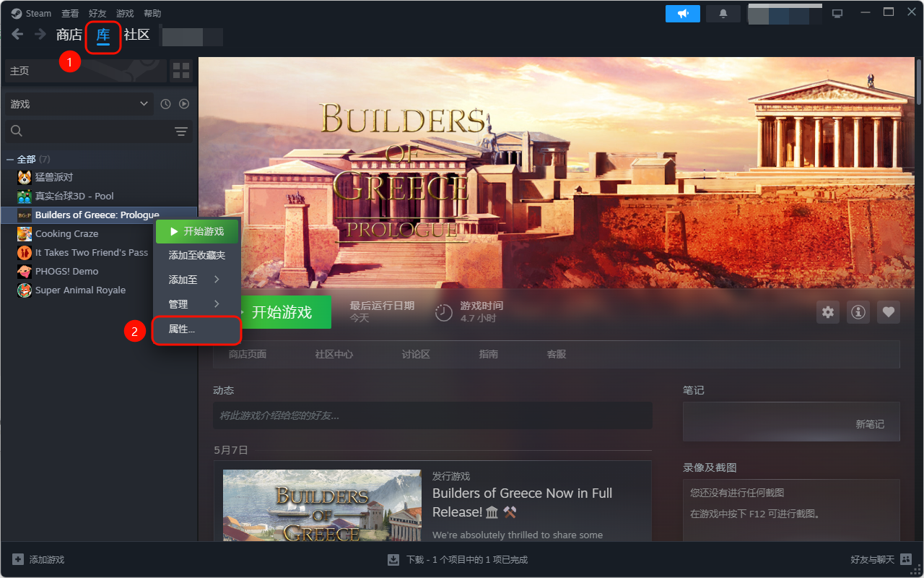Go forward with the right arrow
Viewport: 924px width, 578px height.
(40, 34)
